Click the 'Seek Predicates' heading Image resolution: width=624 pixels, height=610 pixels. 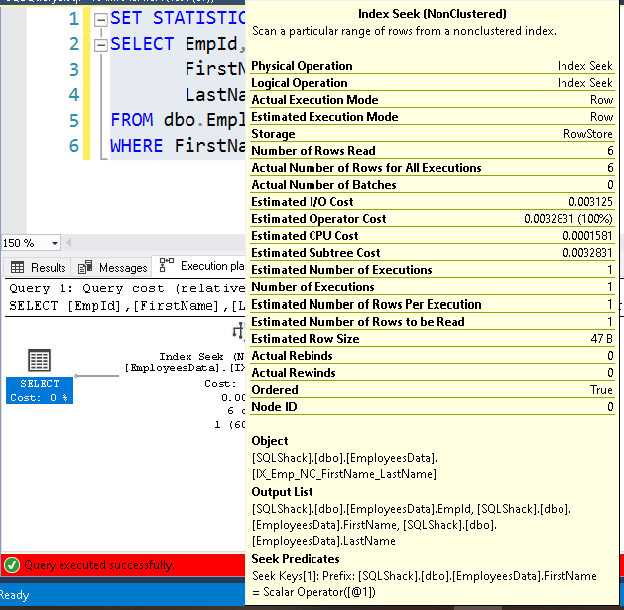[x=295, y=559]
